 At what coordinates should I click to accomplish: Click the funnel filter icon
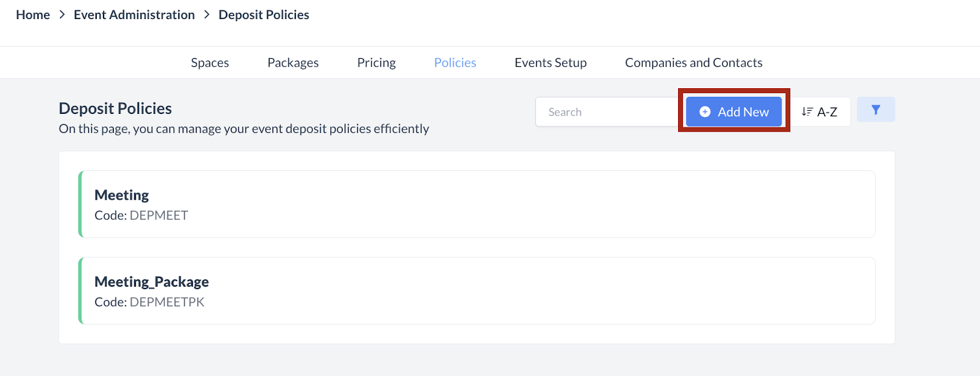pos(876,110)
